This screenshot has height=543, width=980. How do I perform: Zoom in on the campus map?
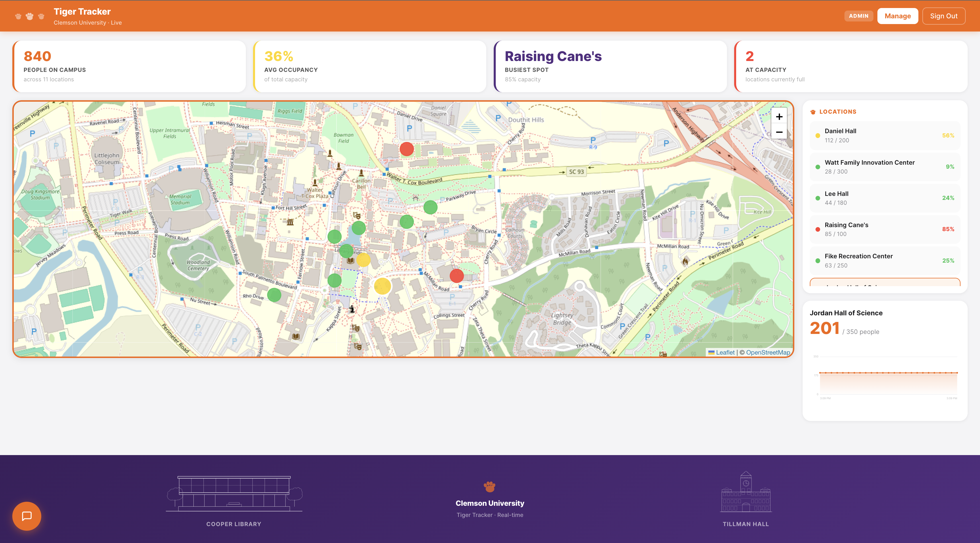pos(779,117)
